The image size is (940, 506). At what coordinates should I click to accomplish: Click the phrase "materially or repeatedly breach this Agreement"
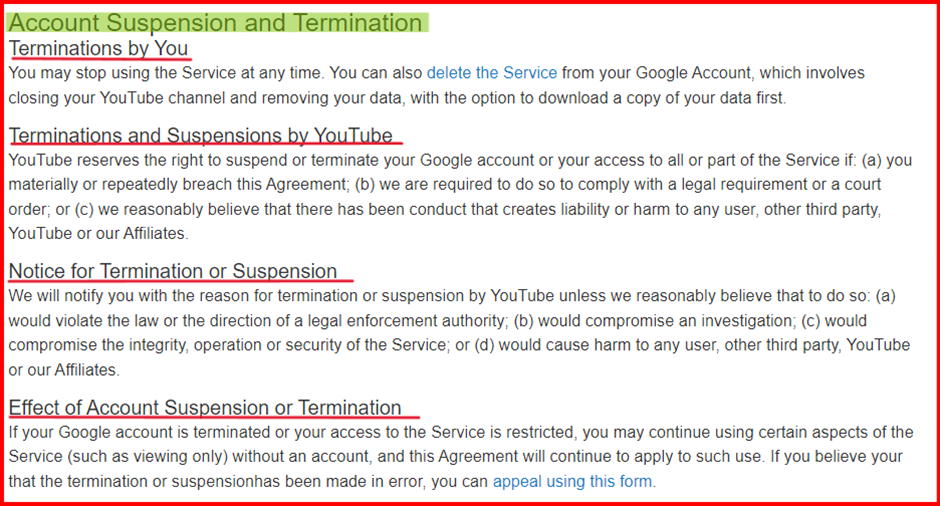tap(178, 185)
